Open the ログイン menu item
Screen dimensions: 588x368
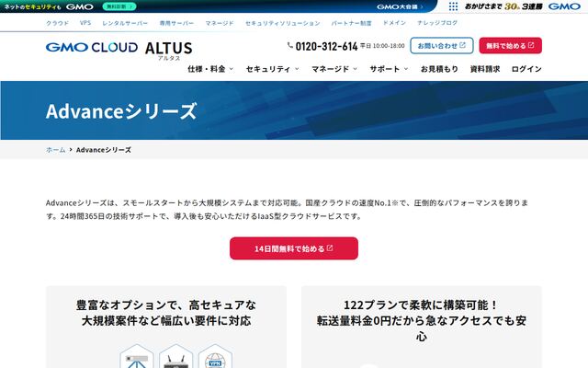point(526,69)
